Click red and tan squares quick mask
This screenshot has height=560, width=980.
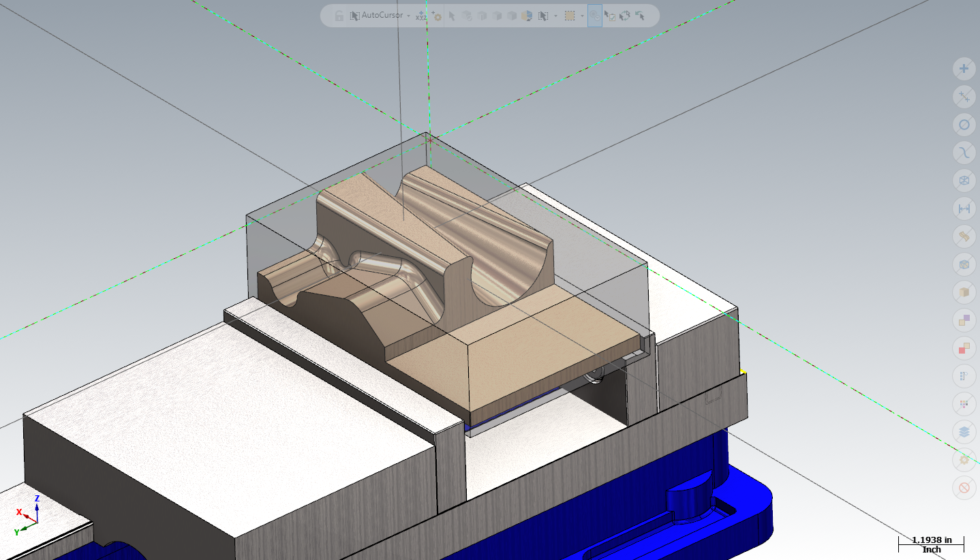964,348
